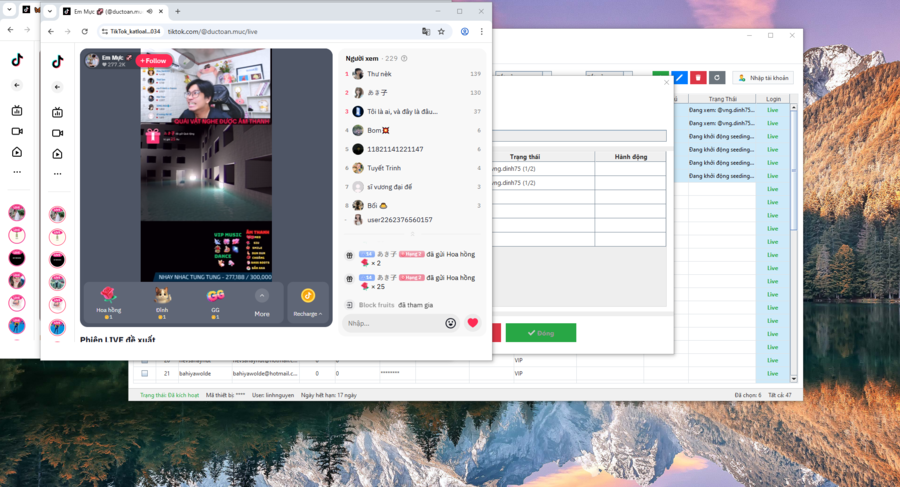This screenshot has width=900, height=487.
Task: Click the green Đóng button
Action: [x=541, y=333]
